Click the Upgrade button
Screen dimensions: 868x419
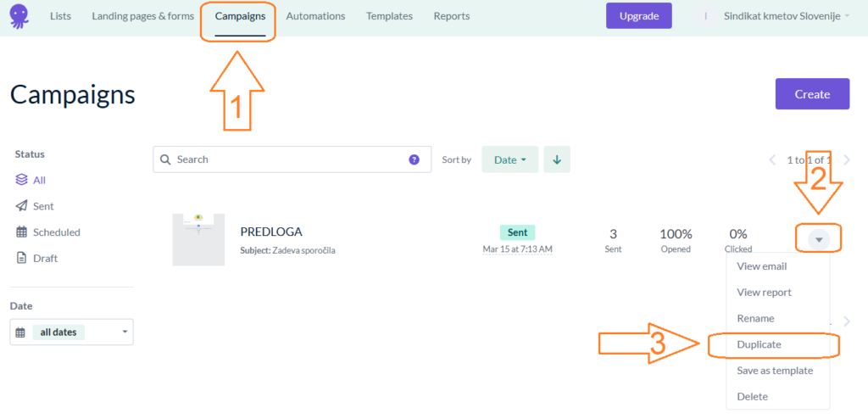coord(638,16)
